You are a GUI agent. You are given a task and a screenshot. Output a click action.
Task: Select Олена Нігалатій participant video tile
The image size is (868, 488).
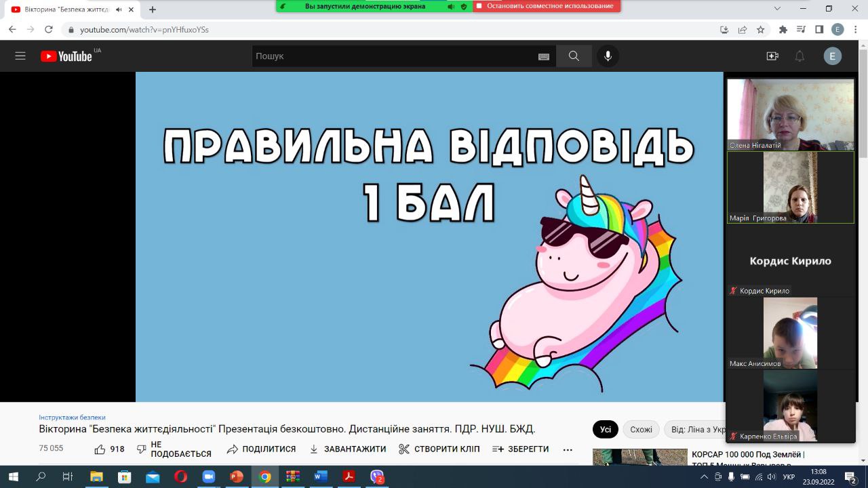click(791, 115)
